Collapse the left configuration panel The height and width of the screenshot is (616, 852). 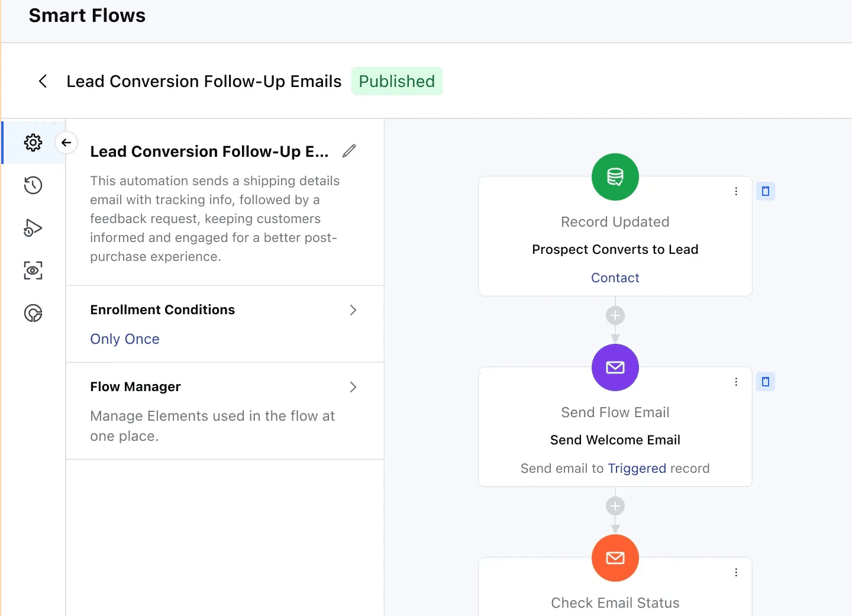66,143
